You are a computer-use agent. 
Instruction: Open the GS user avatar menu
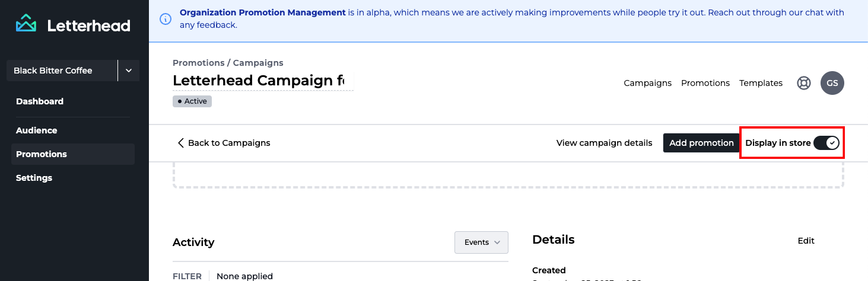(x=832, y=83)
